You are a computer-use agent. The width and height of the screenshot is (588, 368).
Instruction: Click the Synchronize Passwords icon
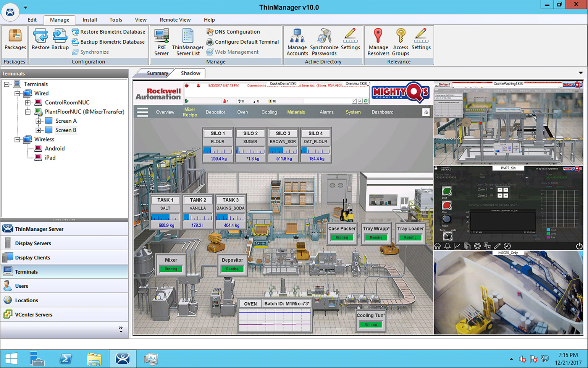324,40
